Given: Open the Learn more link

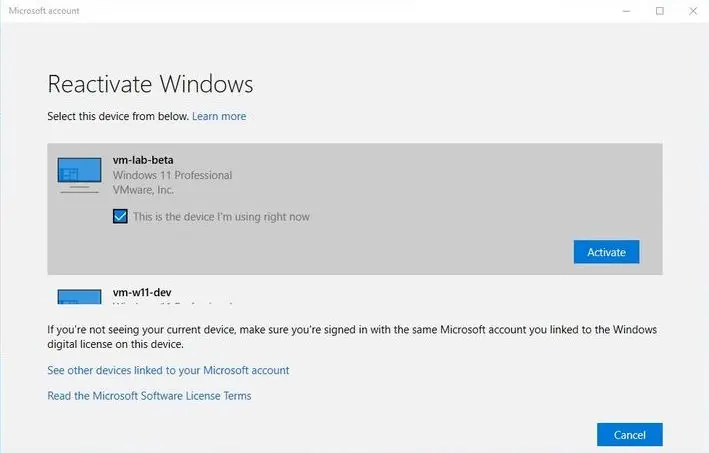Looking at the screenshot, I should [x=219, y=116].
